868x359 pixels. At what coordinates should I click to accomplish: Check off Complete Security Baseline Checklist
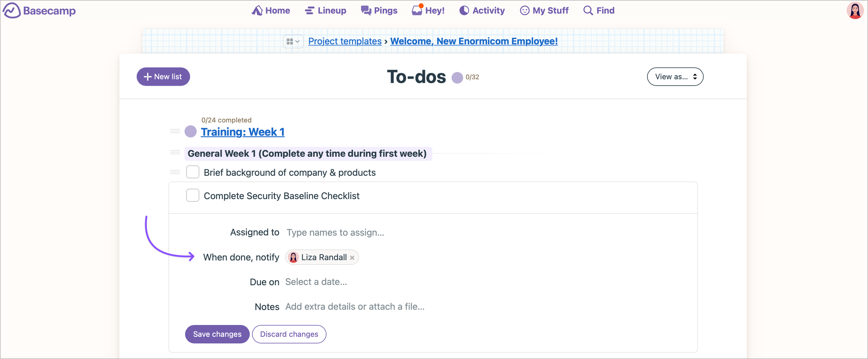[193, 195]
